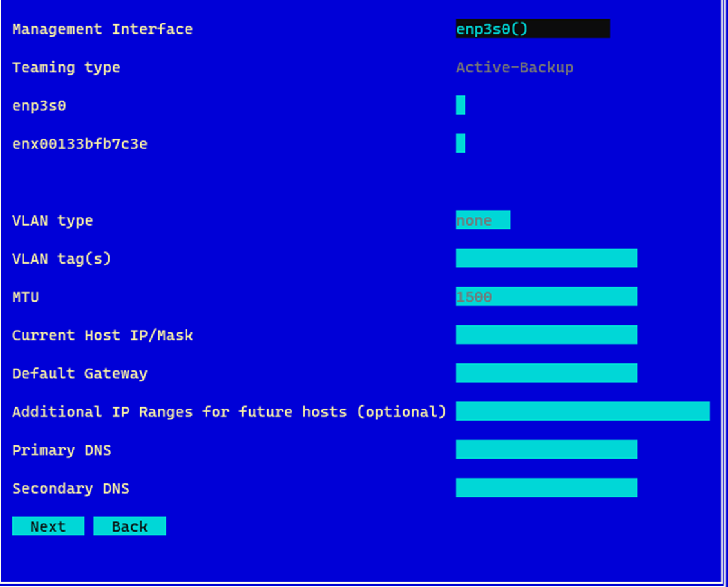Open the Management Interface selector showing enp3s0()
The image size is (728, 587).
[x=532, y=29]
